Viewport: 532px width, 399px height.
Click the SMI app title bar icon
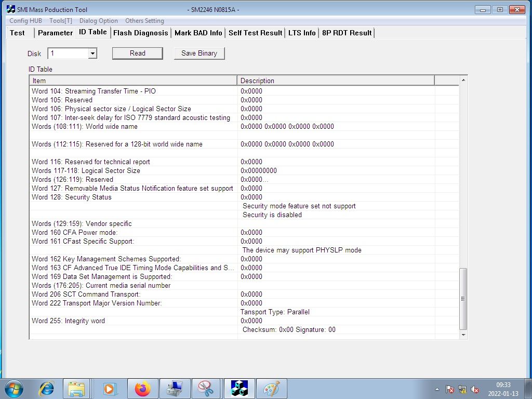11,9
